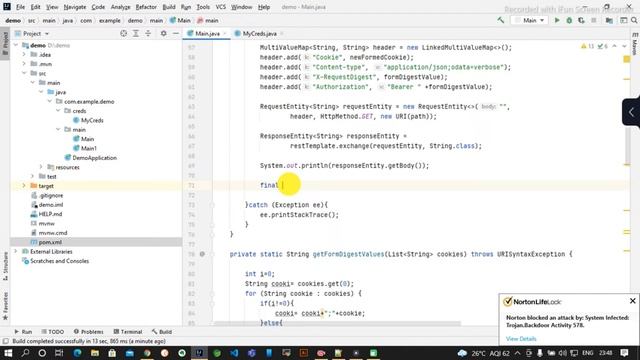Collapse the creds package
Screen dimensions: 640x360
58,111
